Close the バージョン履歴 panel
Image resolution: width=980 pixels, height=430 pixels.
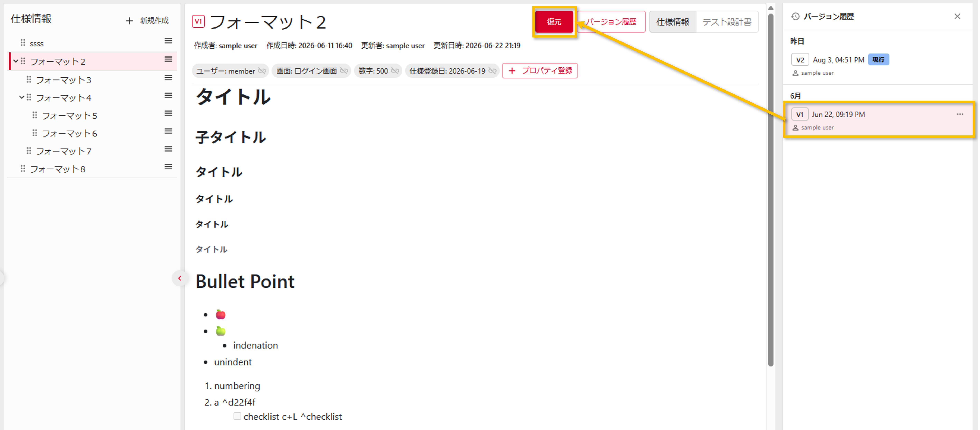click(x=957, y=16)
